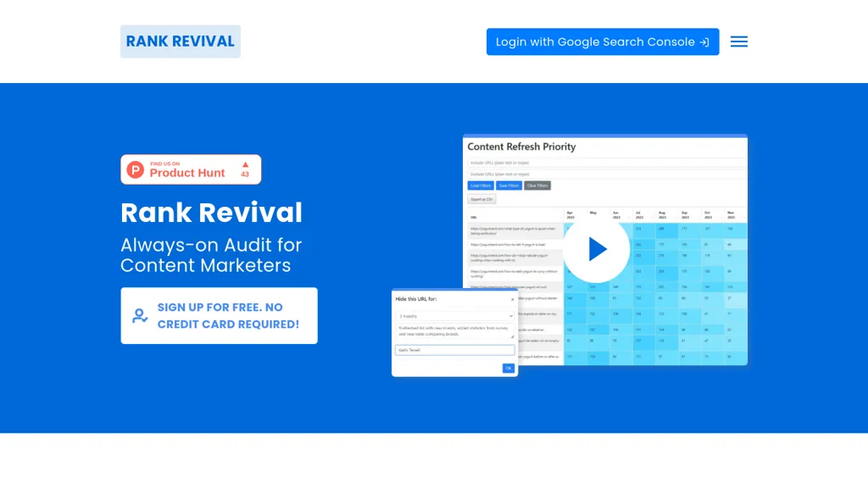Image resolution: width=868 pixels, height=488 pixels.
Task: Click the user sign-up icon
Action: (140, 316)
